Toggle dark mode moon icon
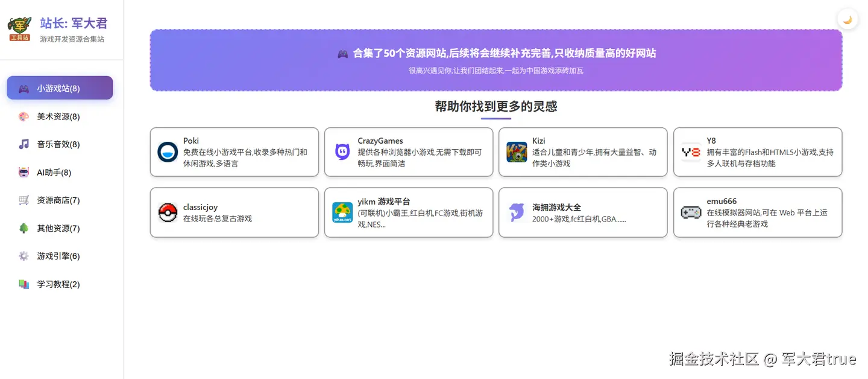868x379 pixels. 848,20
